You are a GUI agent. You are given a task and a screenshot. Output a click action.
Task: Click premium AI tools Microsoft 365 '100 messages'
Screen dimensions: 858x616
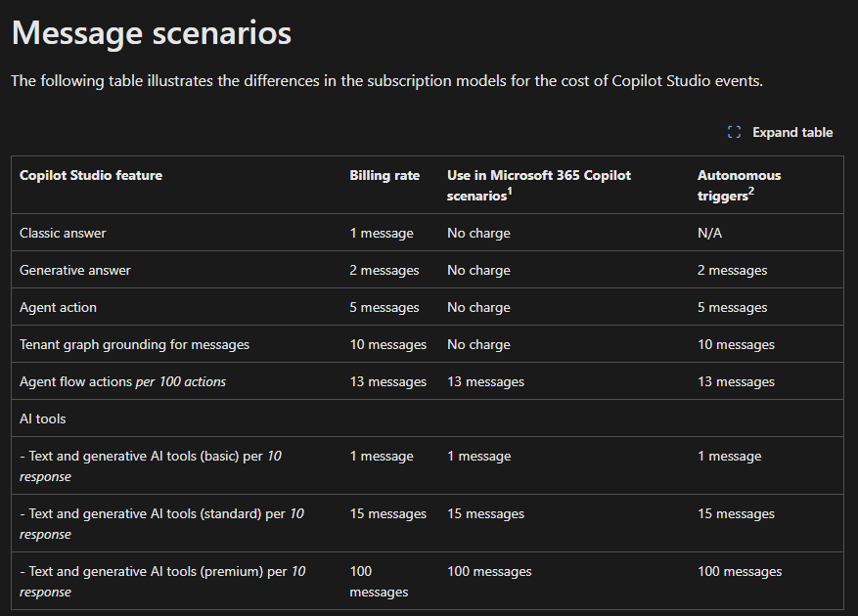[x=489, y=572]
